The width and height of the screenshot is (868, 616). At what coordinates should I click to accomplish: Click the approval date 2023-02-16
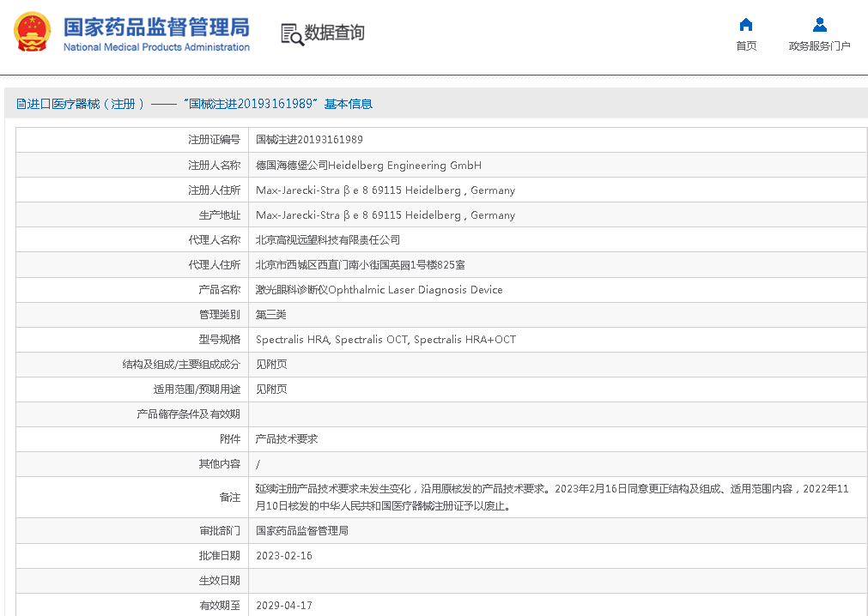[x=284, y=556]
